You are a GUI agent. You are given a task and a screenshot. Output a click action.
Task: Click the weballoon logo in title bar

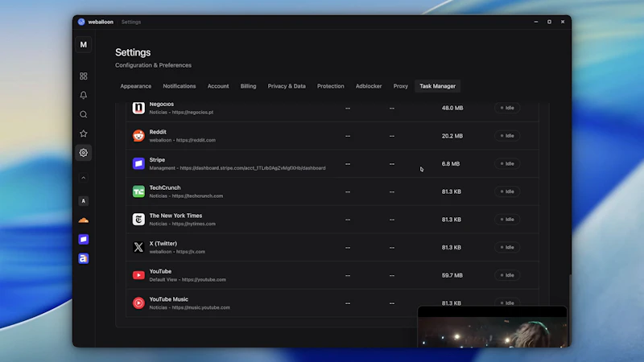tap(81, 22)
